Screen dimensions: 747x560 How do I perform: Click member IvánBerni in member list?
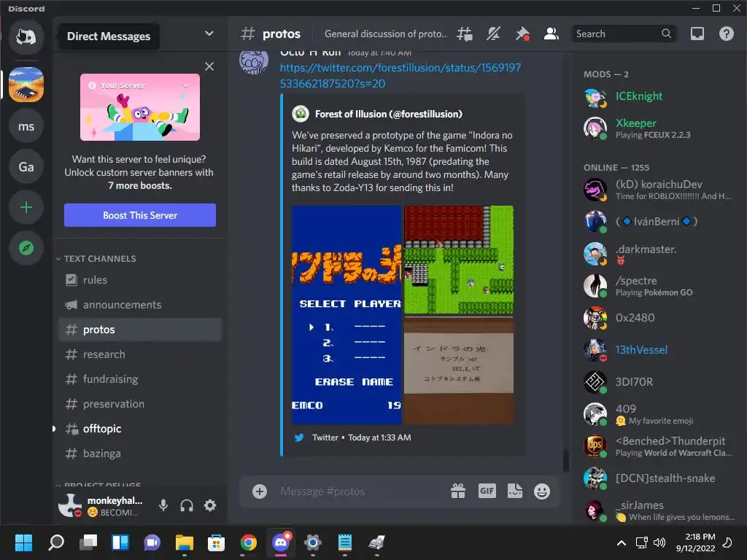(659, 222)
